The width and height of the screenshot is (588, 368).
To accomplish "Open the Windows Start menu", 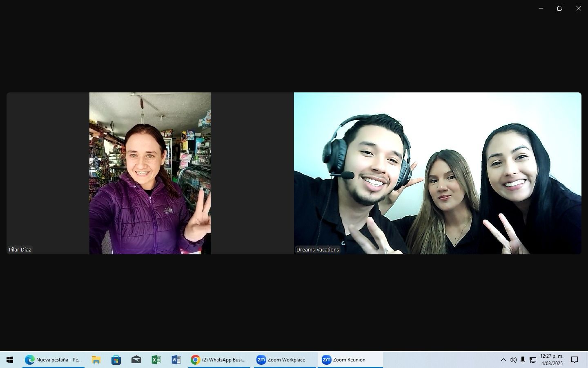I will pos(10,360).
